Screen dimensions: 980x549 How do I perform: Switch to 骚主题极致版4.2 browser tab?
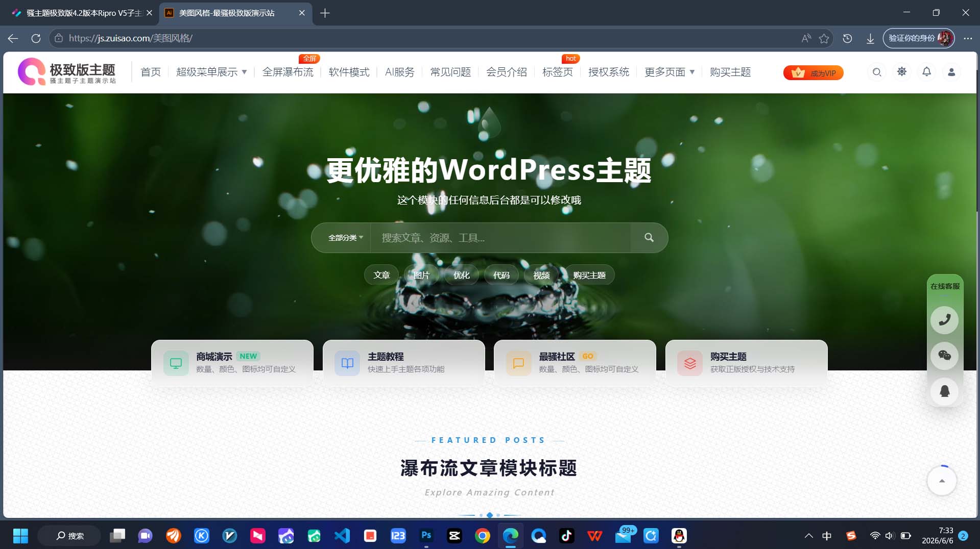(x=82, y=13)
